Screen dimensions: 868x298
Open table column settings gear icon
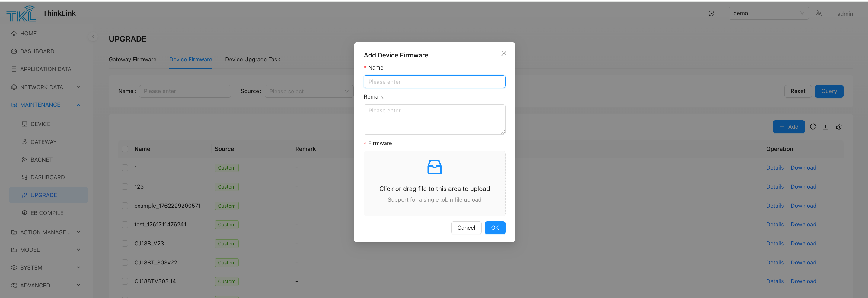coord(838,127)
